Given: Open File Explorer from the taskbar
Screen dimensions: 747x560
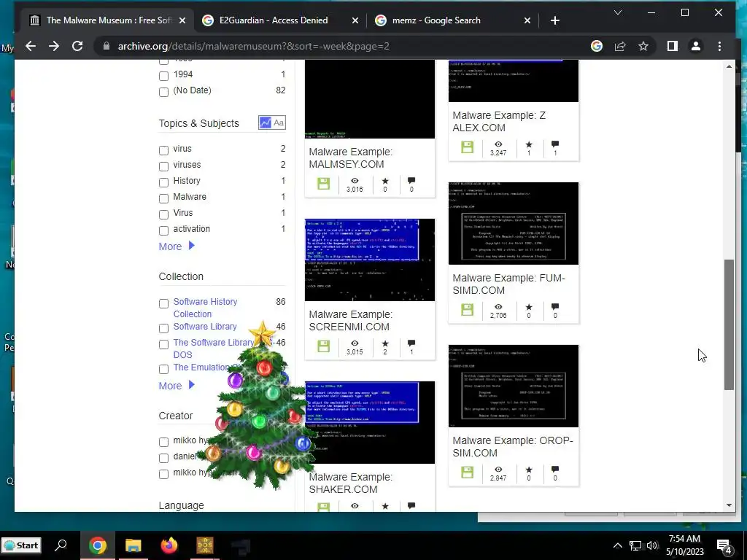Looking at the screenshot, I should (x=133, y=545).
